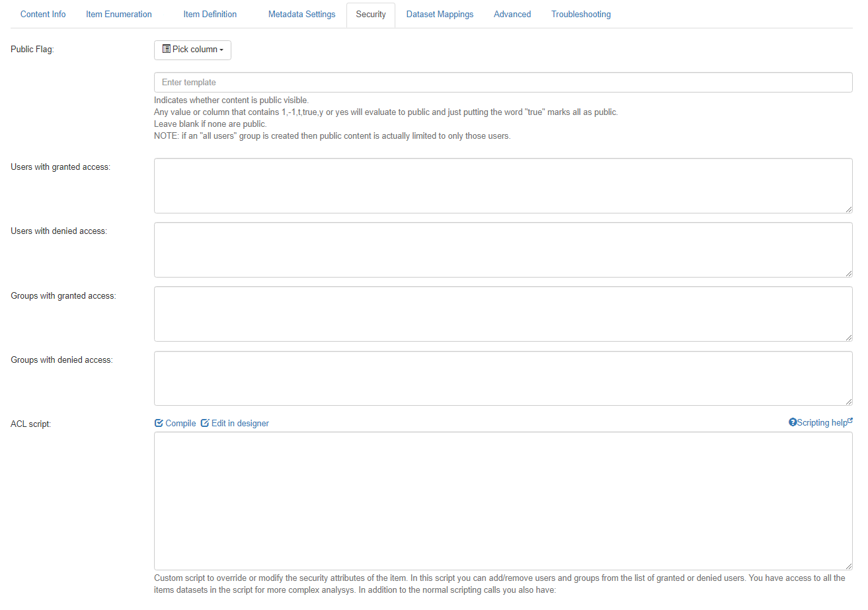Click the Scripting help question mark icon
The height and width of the screenshot is (610, 868).
[793, 422]
